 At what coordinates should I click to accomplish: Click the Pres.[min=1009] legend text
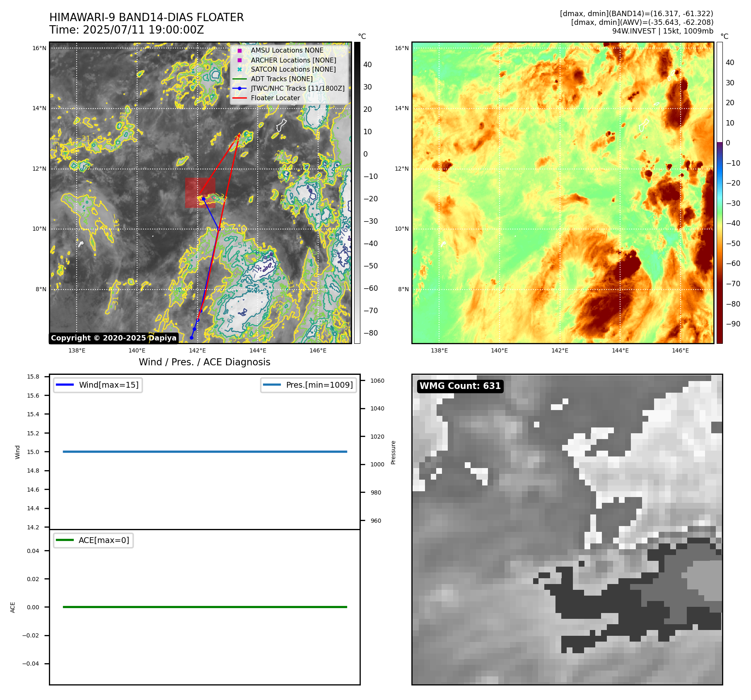pyautogui.click(x=319, y=385)
